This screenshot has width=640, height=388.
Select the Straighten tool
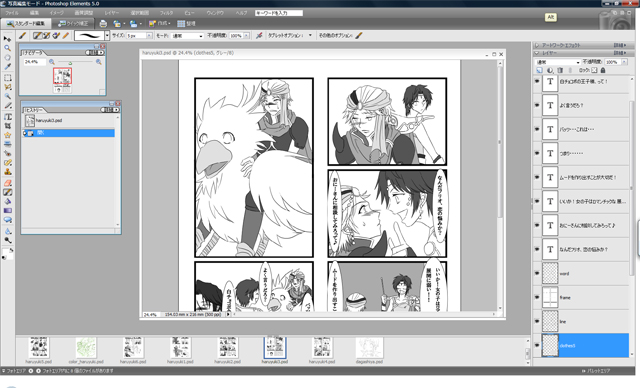pos(7,144)
